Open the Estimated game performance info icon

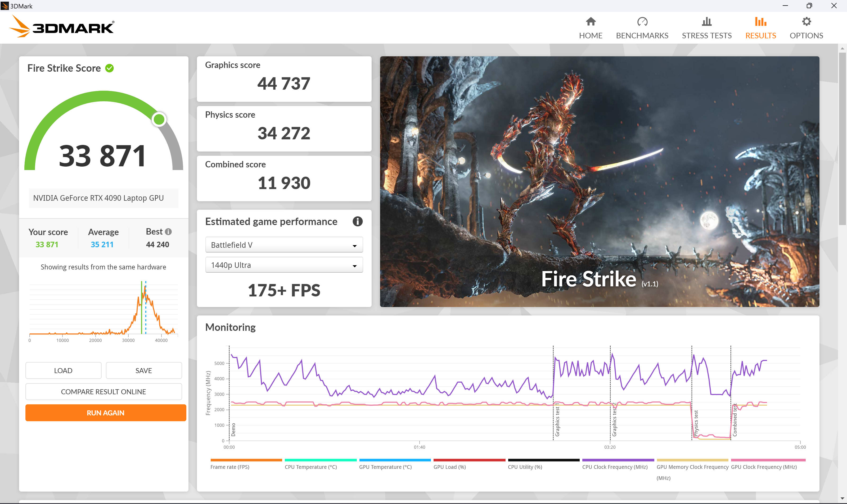tap(357, 221)
